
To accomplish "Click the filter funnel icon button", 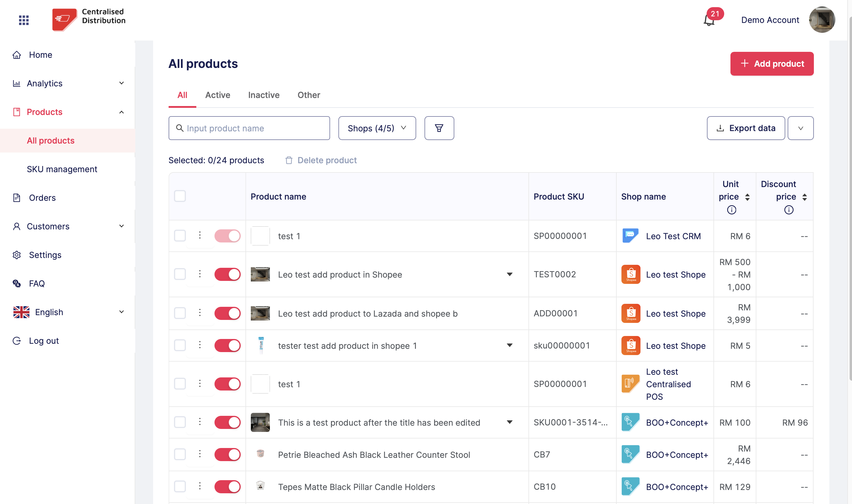I will click(x=439, y=128).
